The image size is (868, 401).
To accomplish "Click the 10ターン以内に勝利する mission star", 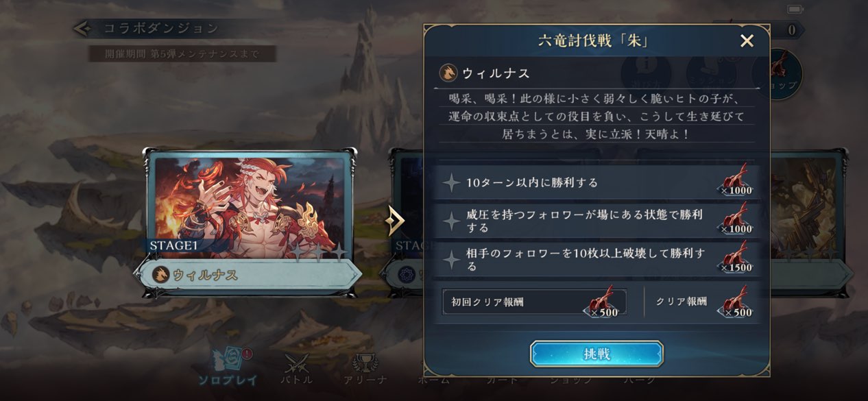I will coord(451,182).
